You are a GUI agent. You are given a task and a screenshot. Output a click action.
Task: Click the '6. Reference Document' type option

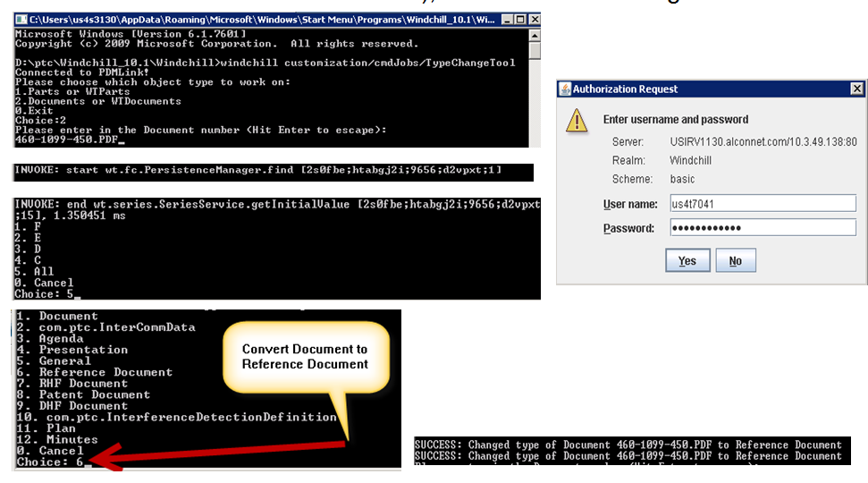[x=94, y=372]
